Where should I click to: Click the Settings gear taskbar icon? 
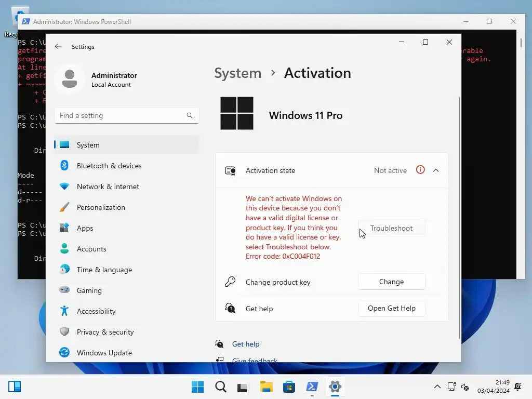tap(335, 387)
